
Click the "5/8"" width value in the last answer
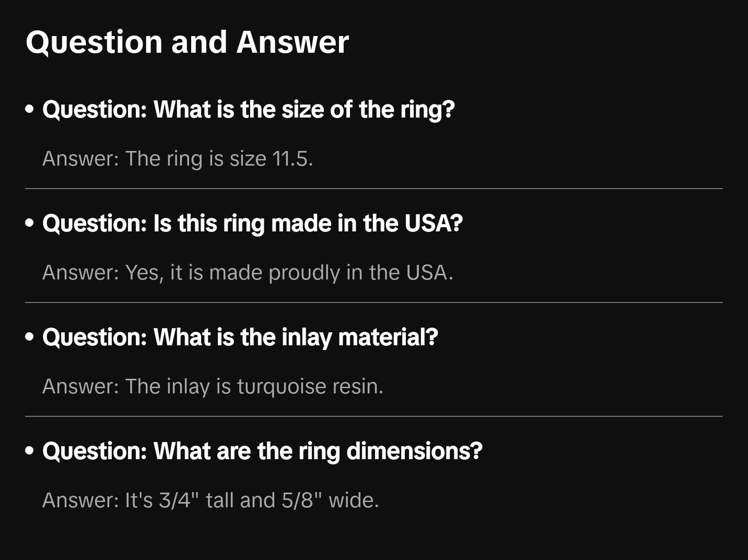click(301, 500)
